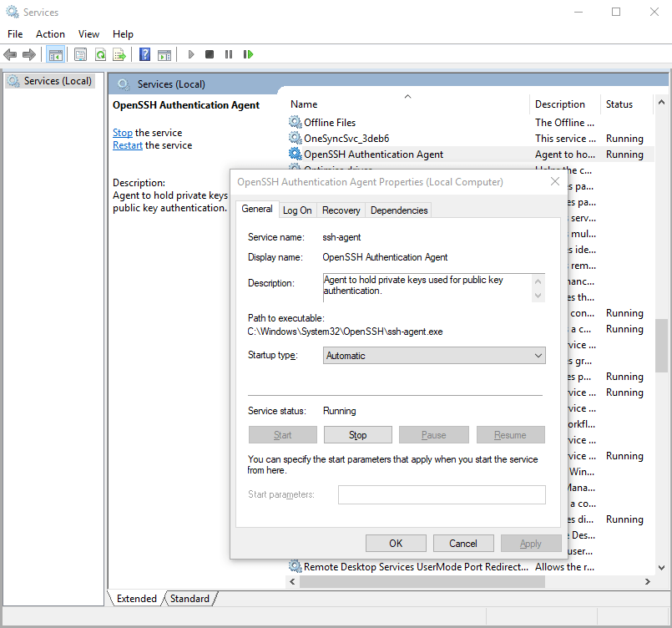Click the OneSyncSvc_3deb6 gear icon
The image size is (672, 628).
(295, 138)
